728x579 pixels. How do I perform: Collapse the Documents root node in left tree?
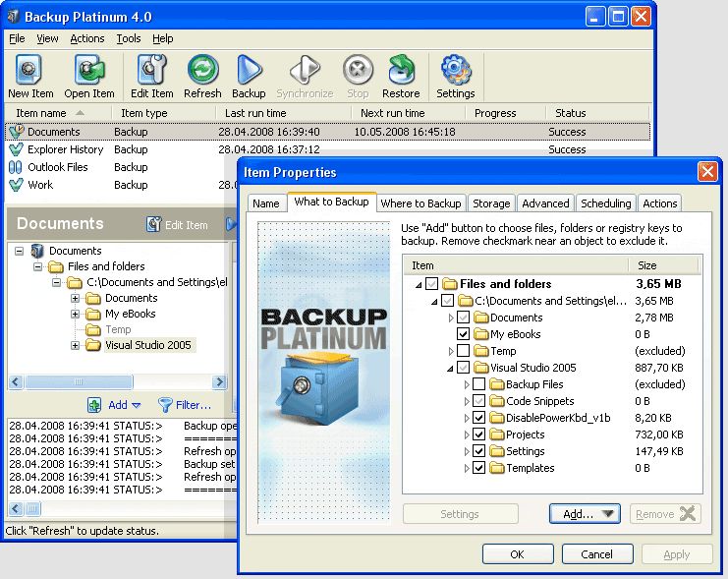pyautogui.click(x=19, y=251)
